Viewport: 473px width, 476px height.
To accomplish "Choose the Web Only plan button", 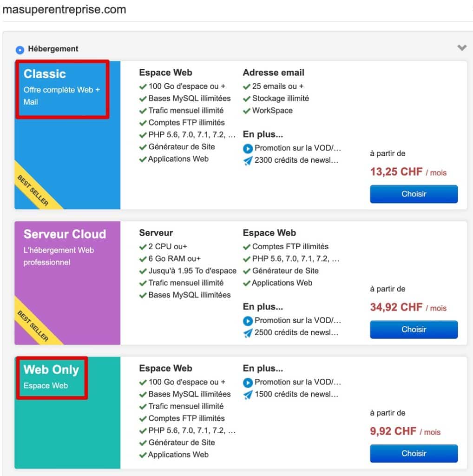I will 414,454.
